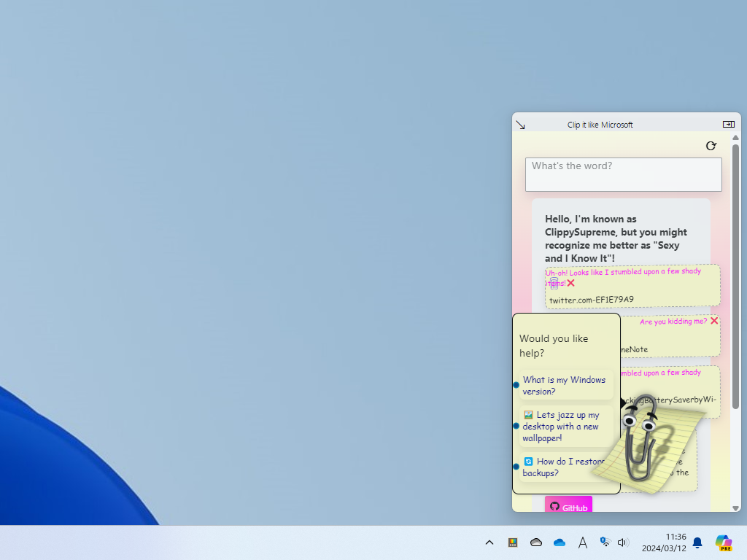
Task: Click the input language 'A' tray icon
Action: (582, 542)
